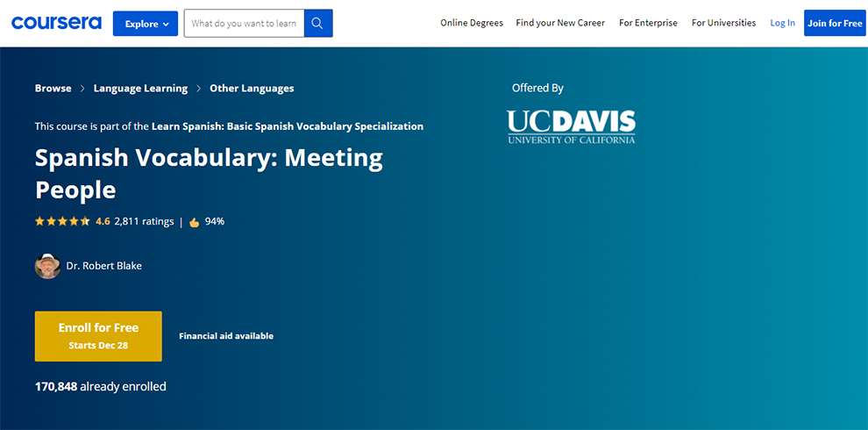Go to For Enterprise
Screen dimensions: 868x430
tap(648, 23)
